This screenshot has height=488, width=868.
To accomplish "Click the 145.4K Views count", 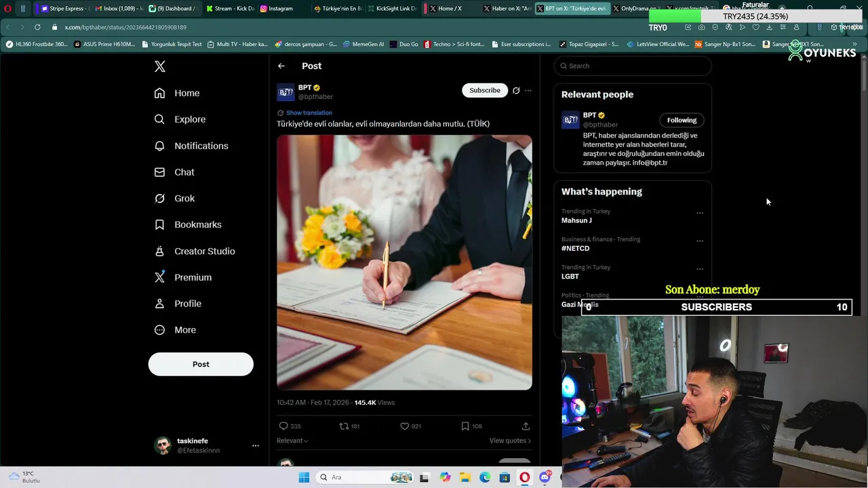I will click(x=374, y=403).
